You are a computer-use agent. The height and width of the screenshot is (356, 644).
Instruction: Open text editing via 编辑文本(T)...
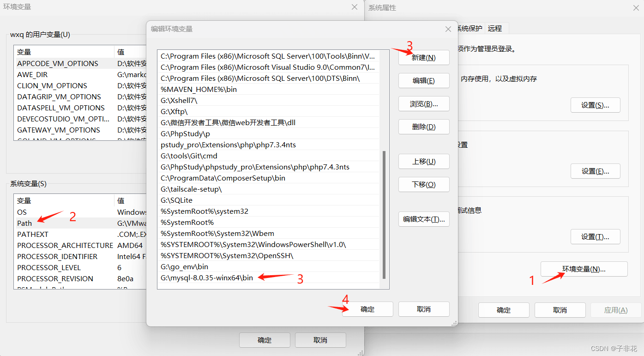(424, 219)
